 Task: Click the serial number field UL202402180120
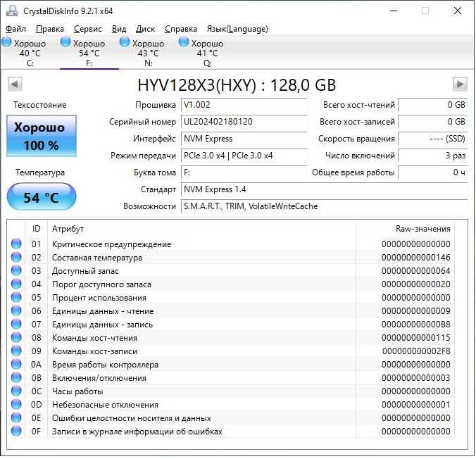244,122
